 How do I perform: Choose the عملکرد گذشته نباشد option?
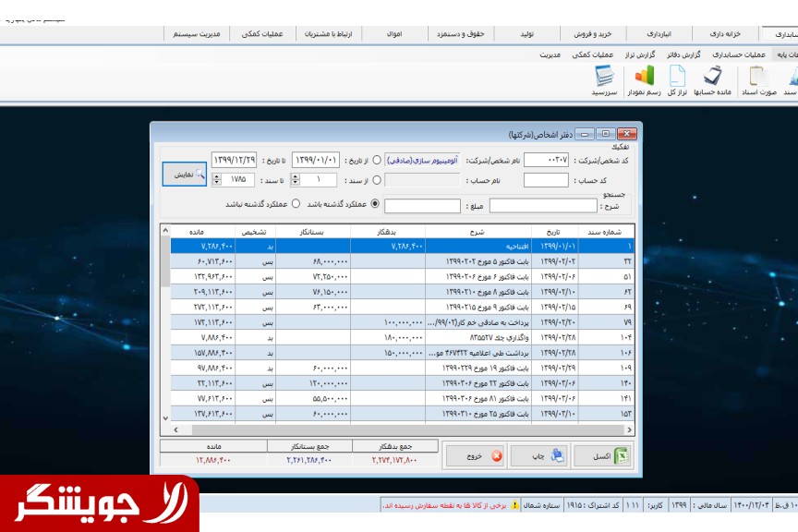pyautogui.click(x=296, y=204)
